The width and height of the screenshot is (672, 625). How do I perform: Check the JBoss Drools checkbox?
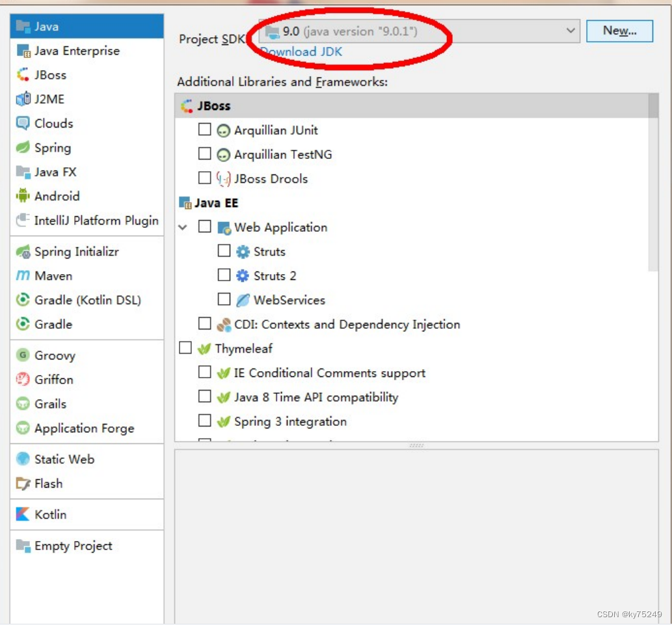pyautogui.click(x=205, y=178)
